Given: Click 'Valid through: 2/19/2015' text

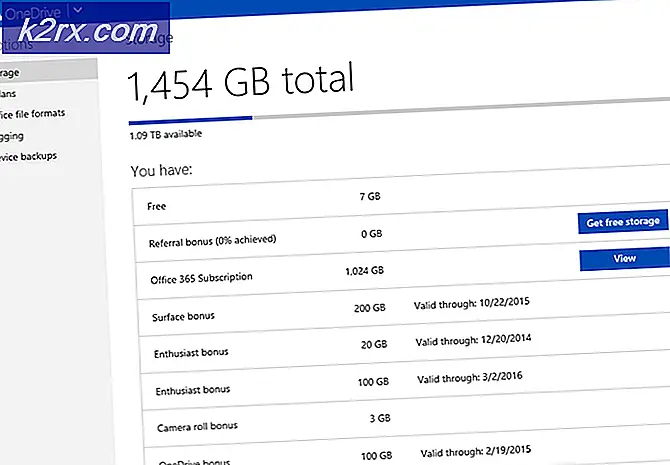Looking at the screenshot, I should 476,452.
